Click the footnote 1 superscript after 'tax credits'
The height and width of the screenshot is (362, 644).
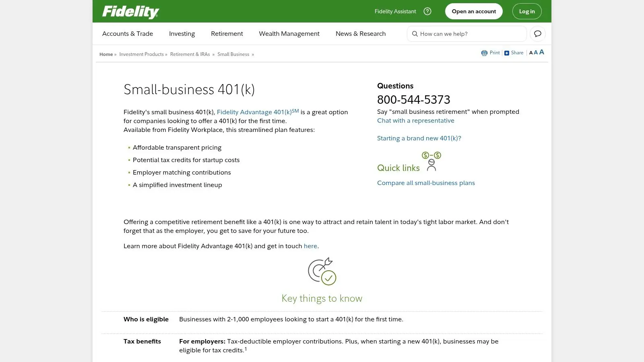(246, 349)
